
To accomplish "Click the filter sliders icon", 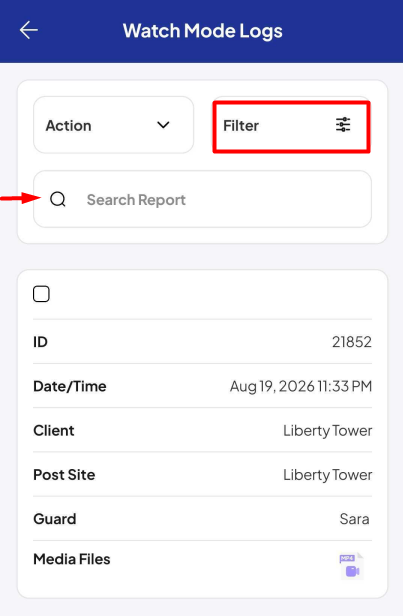I will pyautogui.click(x=343, y=125).
